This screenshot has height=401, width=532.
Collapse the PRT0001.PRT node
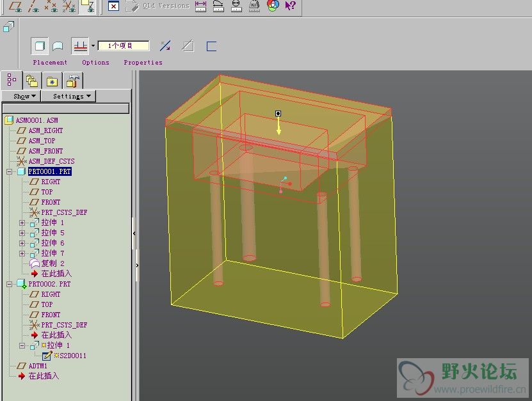click(9, 171)
